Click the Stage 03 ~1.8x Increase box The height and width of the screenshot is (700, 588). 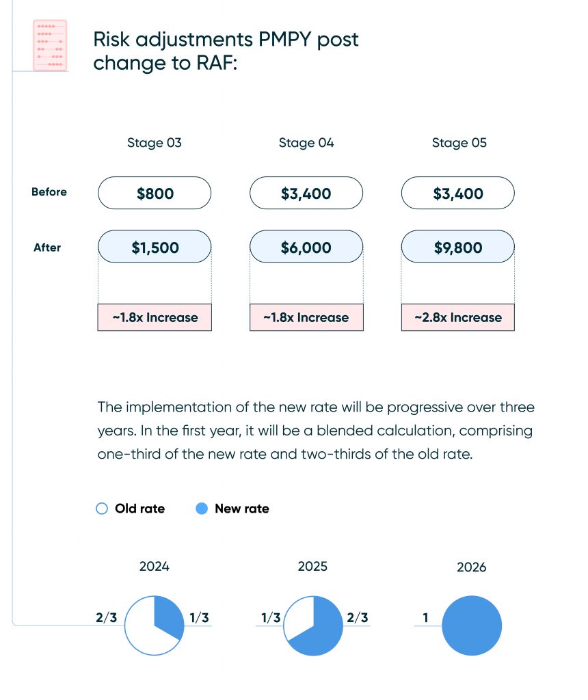pyautogui.click(x=155, y=317)
